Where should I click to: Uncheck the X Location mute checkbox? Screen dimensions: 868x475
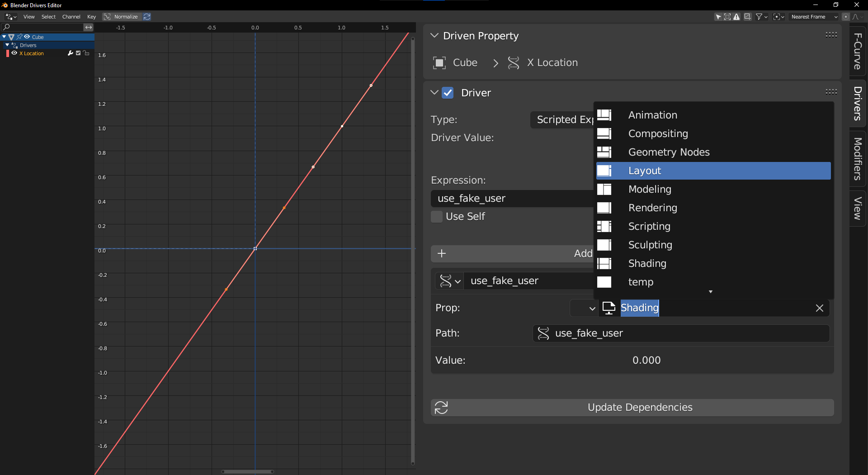[x=78, y=53]
